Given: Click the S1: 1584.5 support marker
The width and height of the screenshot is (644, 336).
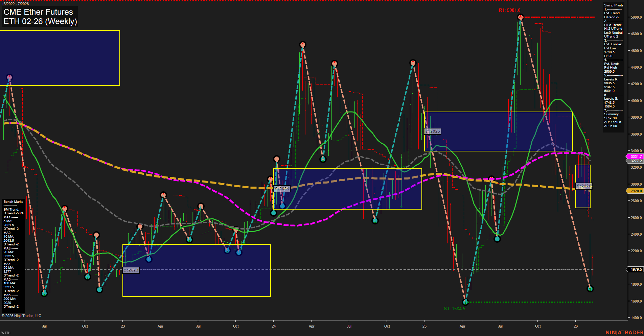Looking at the screenshot, I should coord(455,309).
